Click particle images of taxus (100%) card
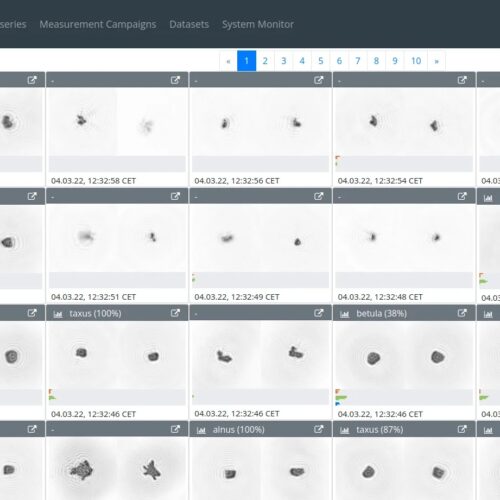This screenshot has width=500, height=500. (x=117, y=354)
